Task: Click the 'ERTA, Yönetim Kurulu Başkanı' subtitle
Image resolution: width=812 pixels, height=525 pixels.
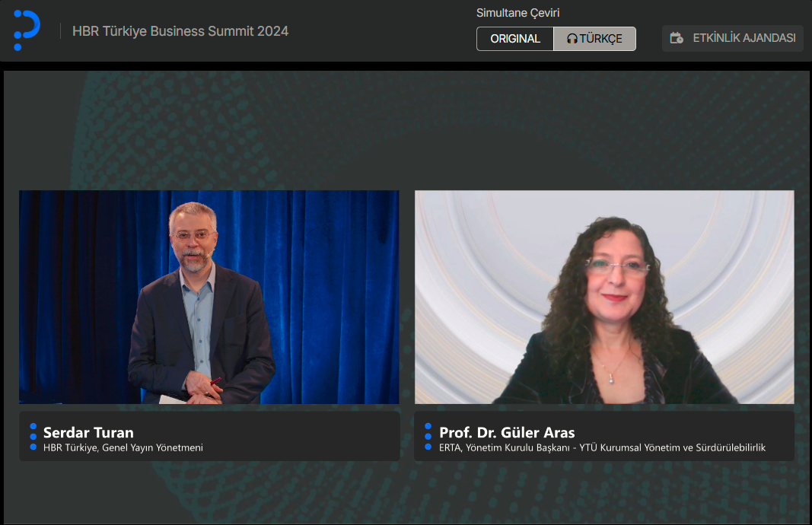Action: [505, 448]
